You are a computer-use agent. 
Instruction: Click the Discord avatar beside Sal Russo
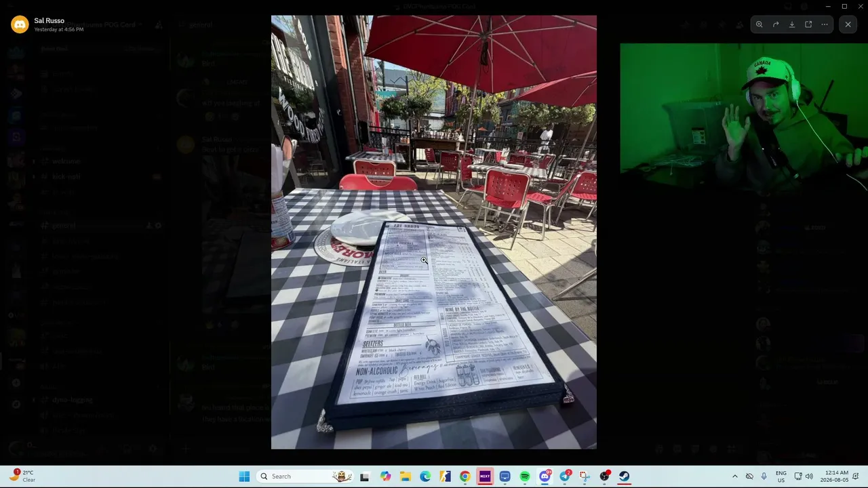click(20, 24)
